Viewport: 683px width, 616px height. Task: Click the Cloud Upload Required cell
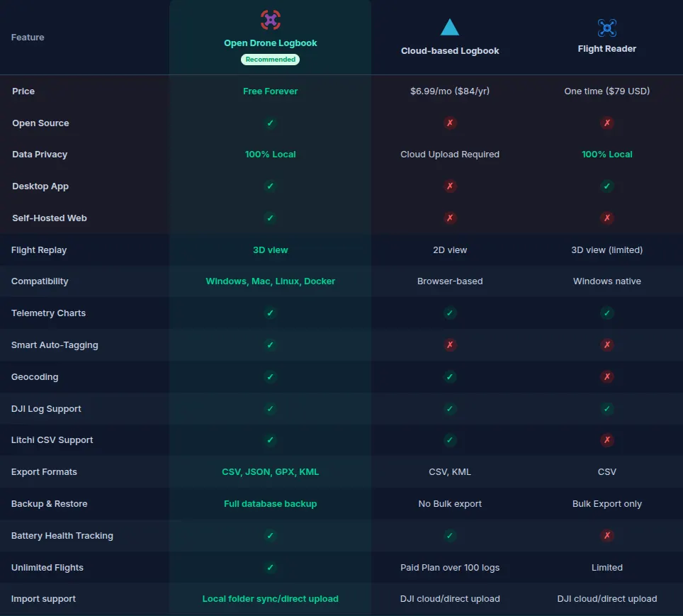[x=450, y=155]
